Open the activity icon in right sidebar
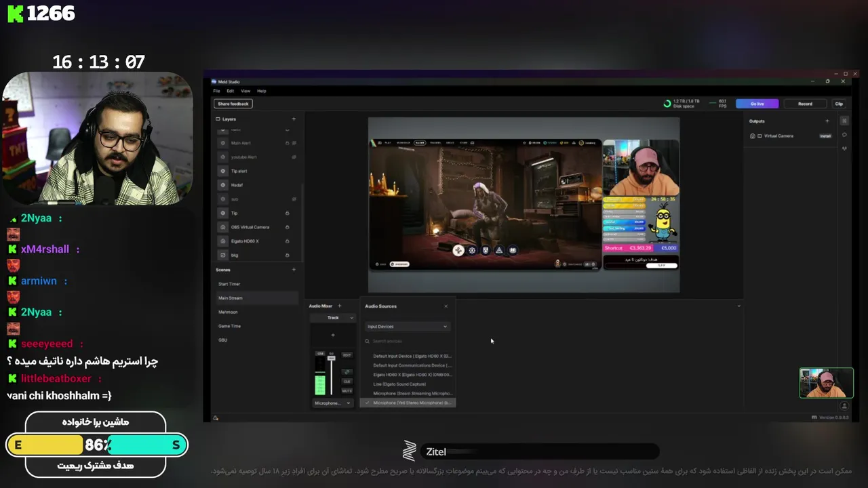 click(844, 148)
